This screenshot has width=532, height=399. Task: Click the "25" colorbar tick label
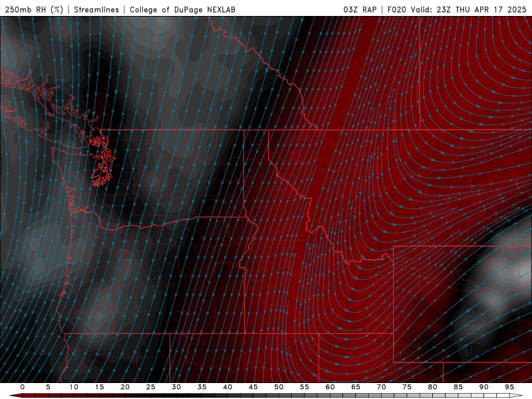[151, 387]
